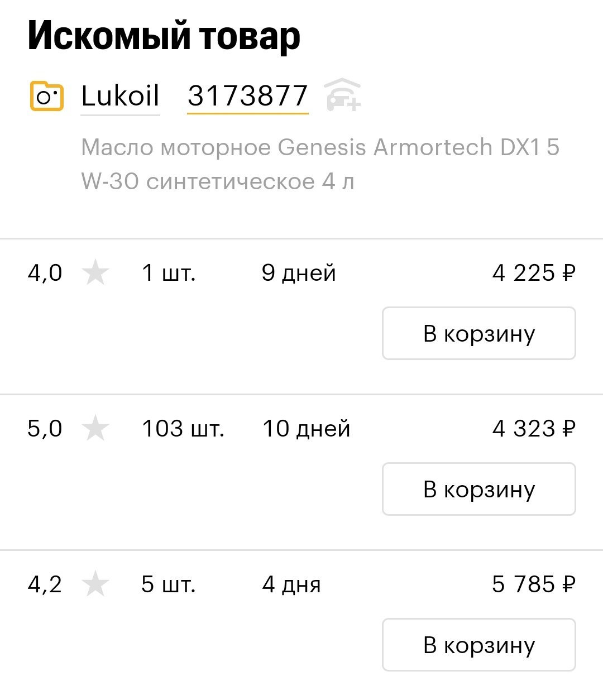Tap the Искомый товар heading
Image resolution: width=603 pixels, height=700 pixels.
(164, 36)
